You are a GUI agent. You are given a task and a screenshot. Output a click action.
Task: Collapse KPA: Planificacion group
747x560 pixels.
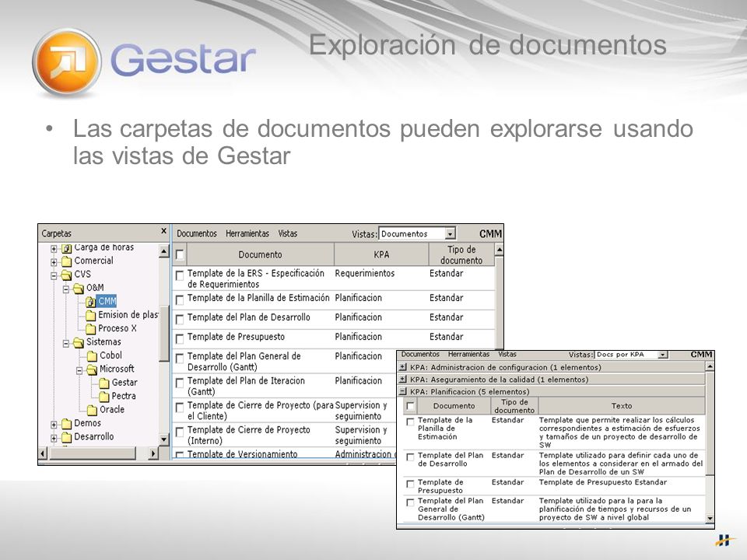(x=403, y=391)
